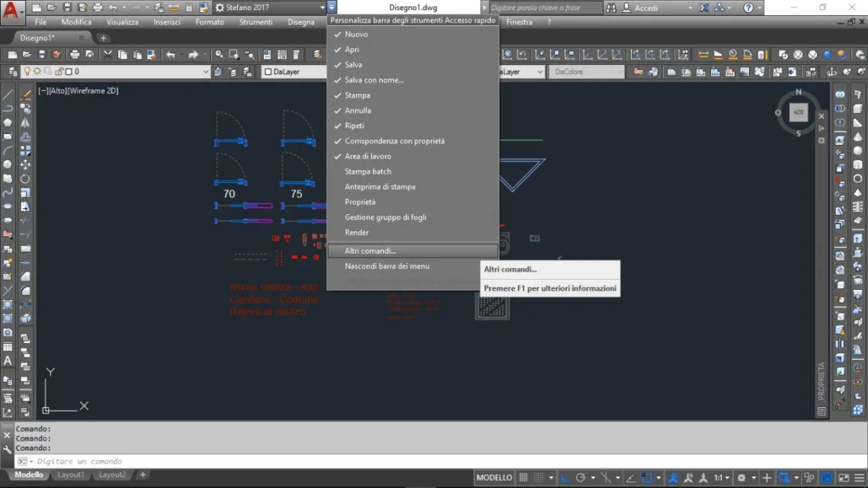Add a new layout with plus button
The width and height of the screenshot is (868, 488).
pyautogui.click(x=143, y=475)
